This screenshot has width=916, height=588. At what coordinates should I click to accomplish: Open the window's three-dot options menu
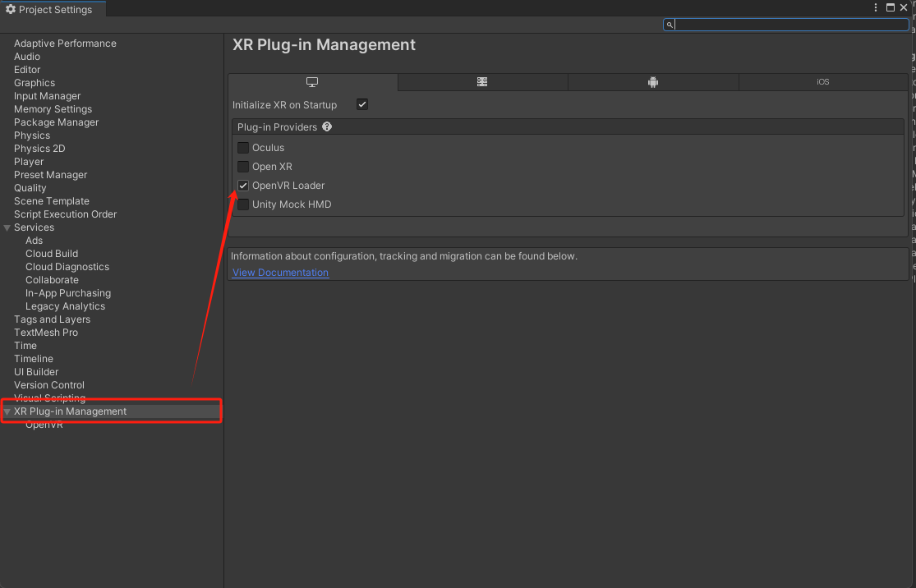coord(877,7)
